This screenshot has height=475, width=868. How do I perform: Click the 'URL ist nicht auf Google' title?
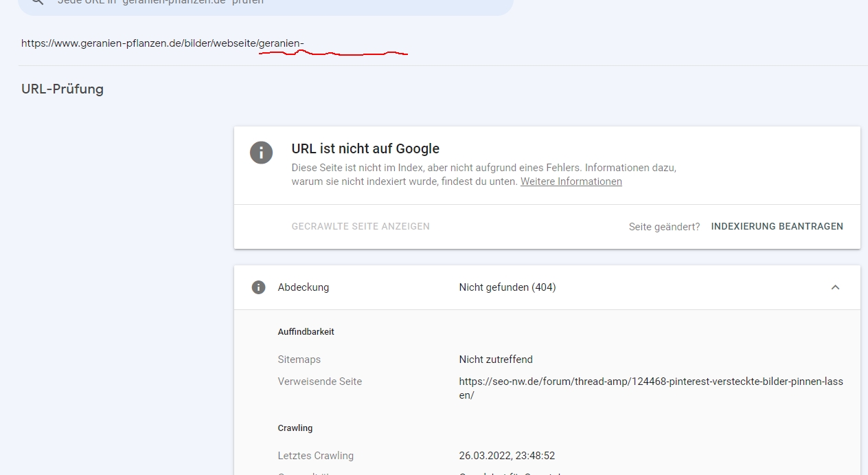365,148
